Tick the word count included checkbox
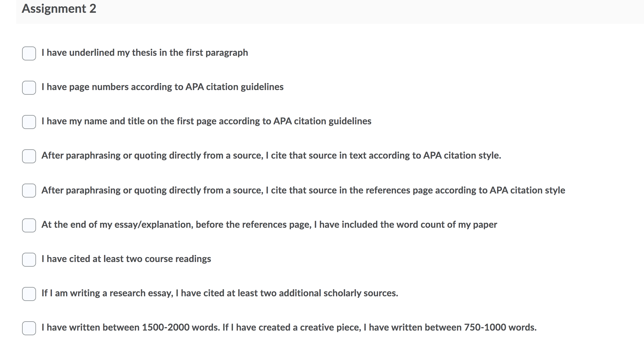The image size is (644, 348). pos(29,225)
